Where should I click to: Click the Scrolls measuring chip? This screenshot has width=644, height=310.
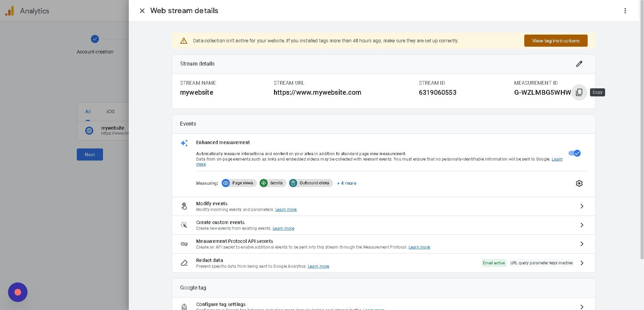tap(273, 183)
